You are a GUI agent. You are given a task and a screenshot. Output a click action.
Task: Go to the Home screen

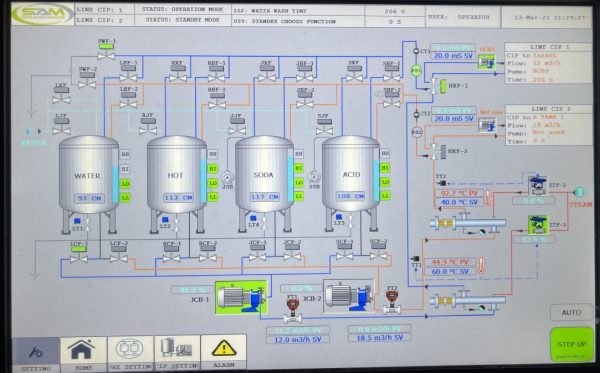pyautogui.click(x=83, y=353)
